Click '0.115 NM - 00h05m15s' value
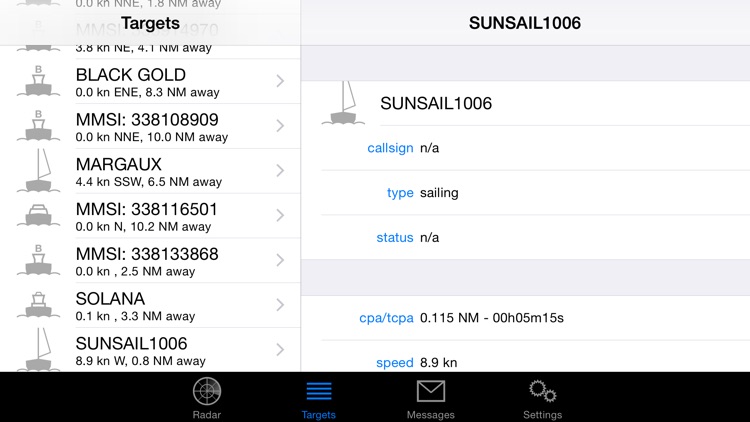This screenshot has height=422, width=750. tap(492, 318)
